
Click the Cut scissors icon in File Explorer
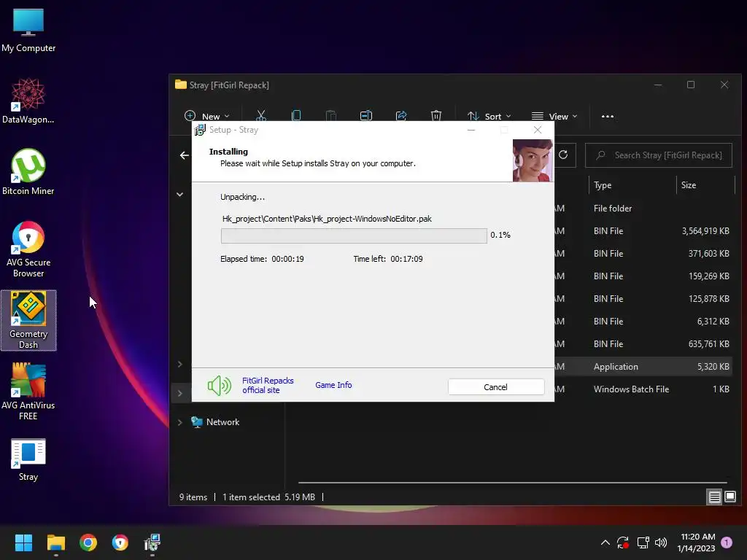click(x=261, y=116)
